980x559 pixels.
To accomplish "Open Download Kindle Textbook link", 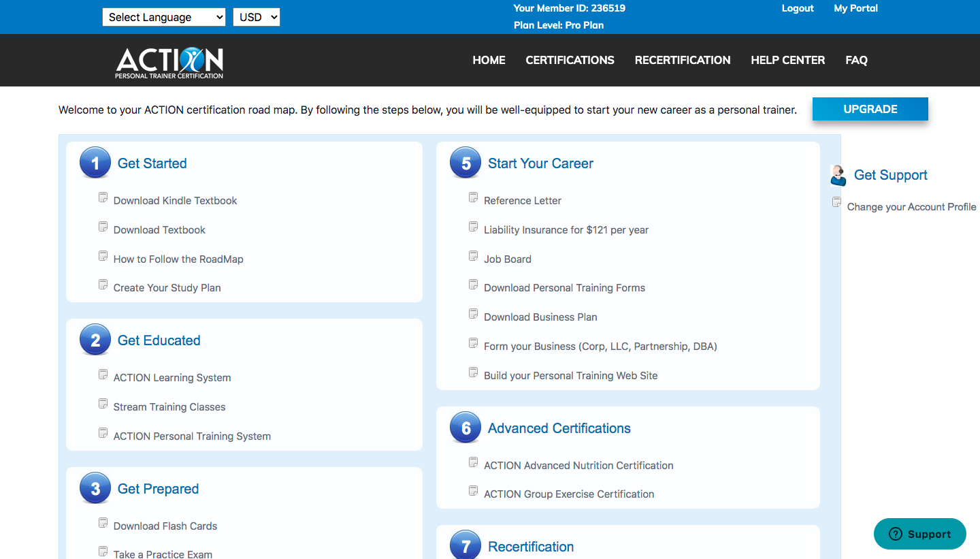I will pos(175,201).
